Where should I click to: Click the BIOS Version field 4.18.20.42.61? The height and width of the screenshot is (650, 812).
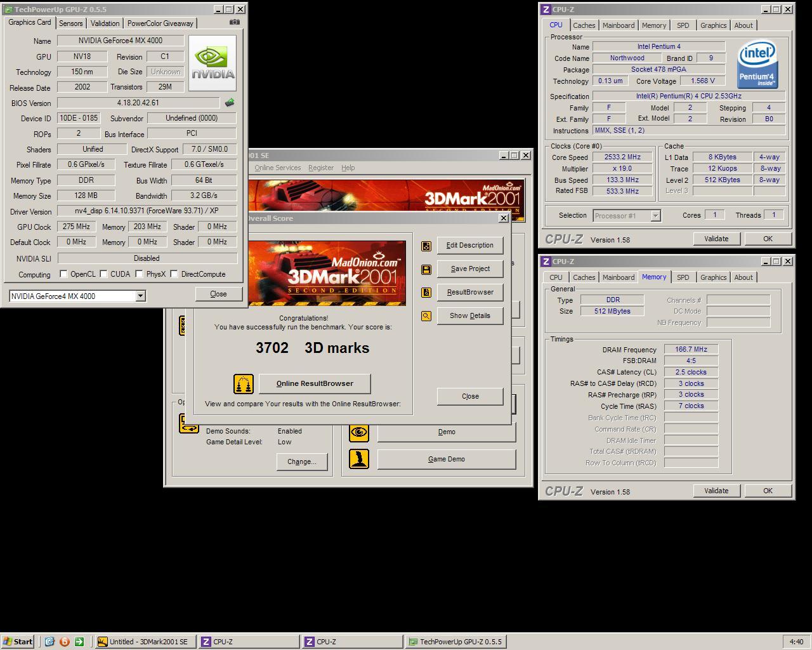(x=138, y=103)
